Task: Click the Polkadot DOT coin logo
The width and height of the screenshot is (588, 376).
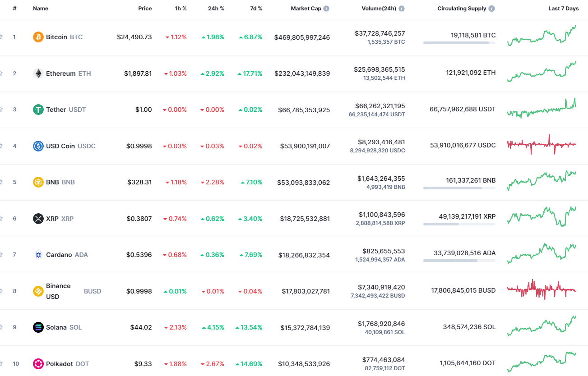Action: pos(37,363)
